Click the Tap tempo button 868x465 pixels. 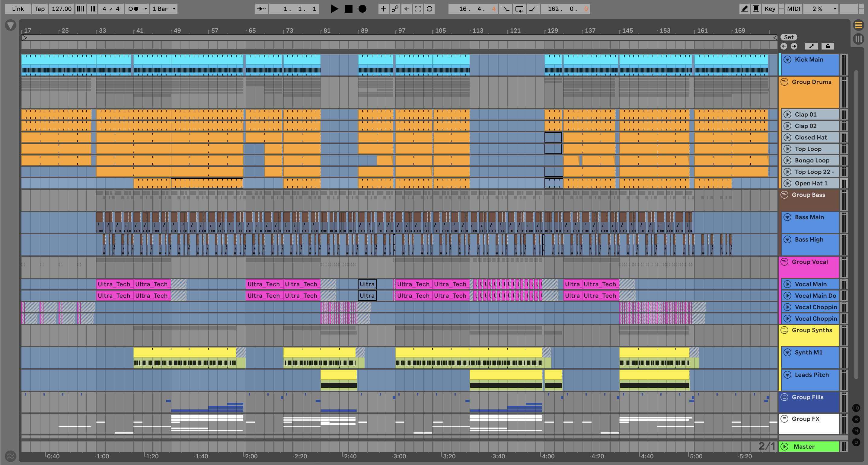coord(40,9)
